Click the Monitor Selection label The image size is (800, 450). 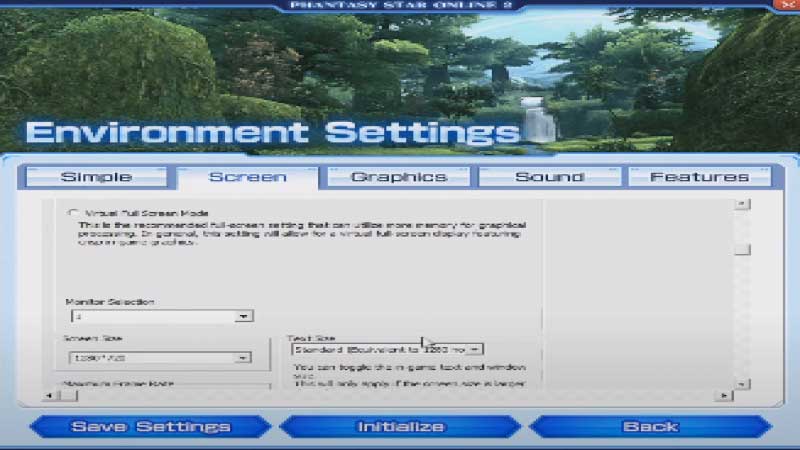[x=110, y=302]
